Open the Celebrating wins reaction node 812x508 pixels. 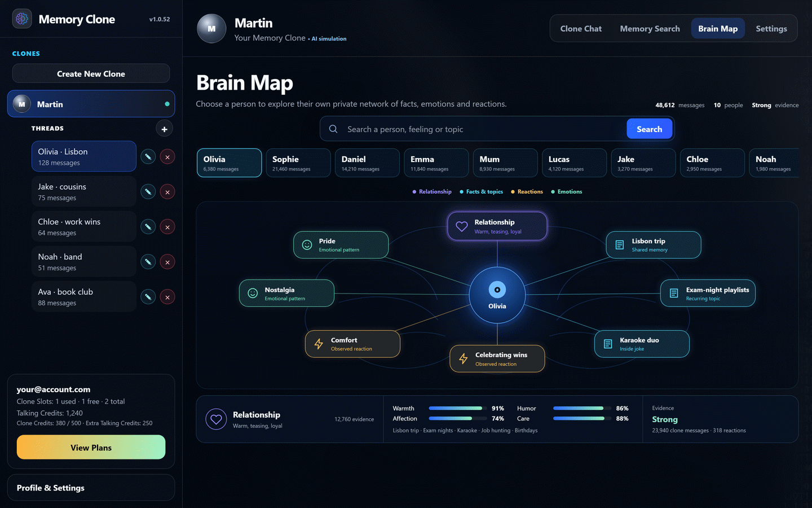497,359
